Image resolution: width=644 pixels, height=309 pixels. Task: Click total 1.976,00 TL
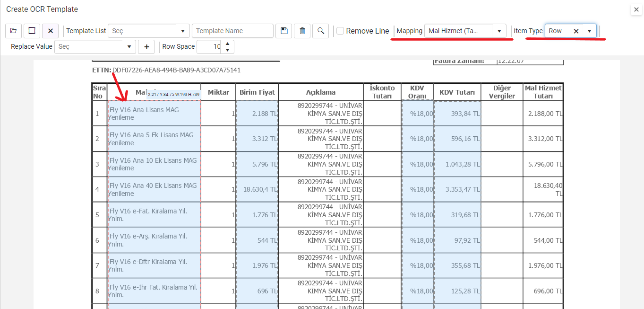pyautogui.click(x=545, y=265)
